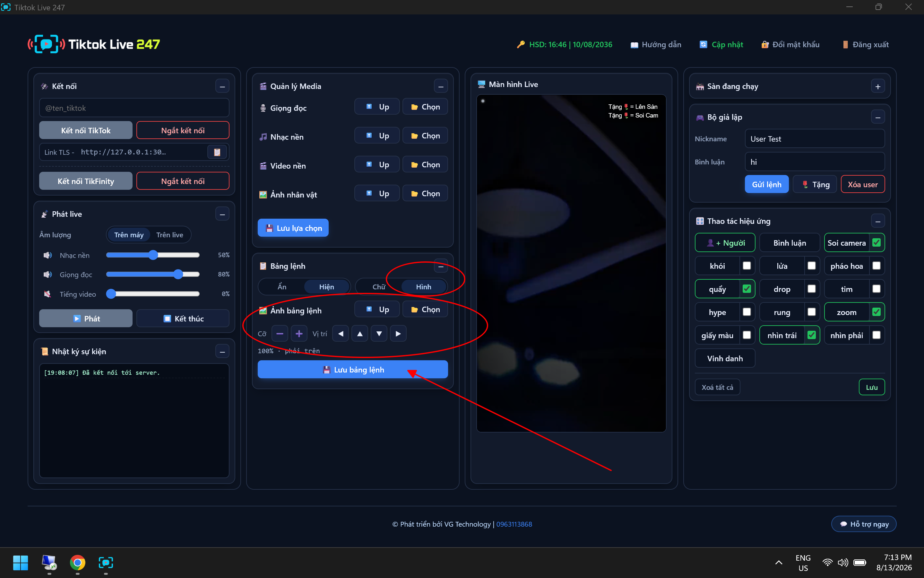This screenshot has height=578, width=924.
Task: Upload a Giọng đọc voice file
Action: coord(377,107)
